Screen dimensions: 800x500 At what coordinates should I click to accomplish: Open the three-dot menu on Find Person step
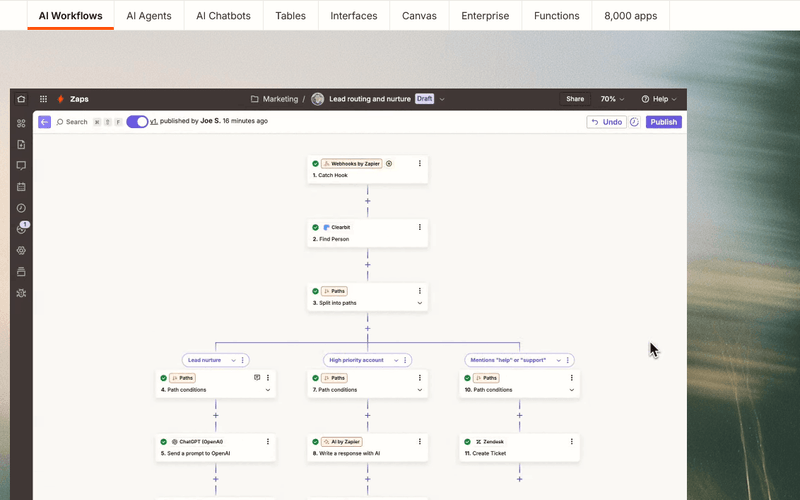pos(420,227)
